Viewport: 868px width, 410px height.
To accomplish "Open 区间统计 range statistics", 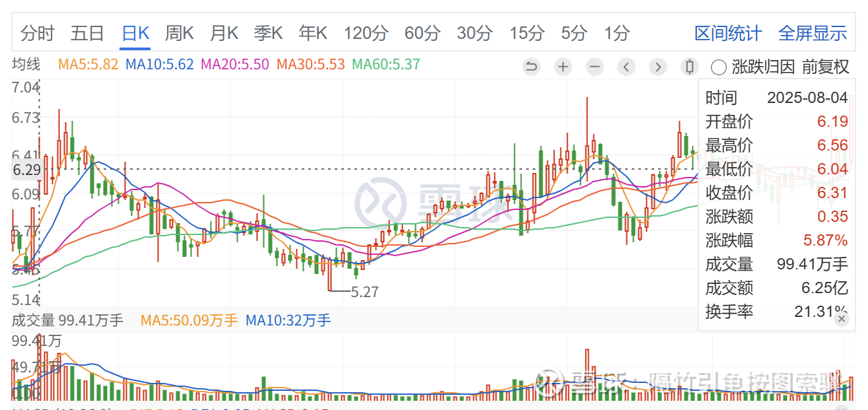I will tap(728, 33).
